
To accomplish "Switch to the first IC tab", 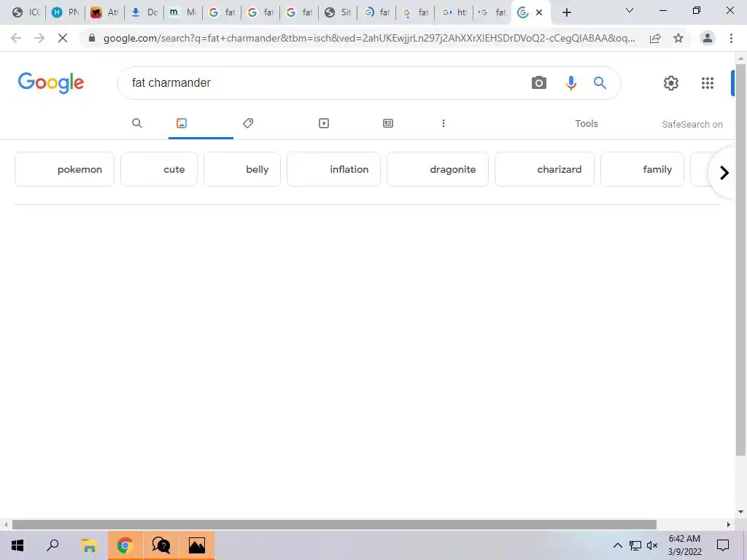I will tap(26, 12).
